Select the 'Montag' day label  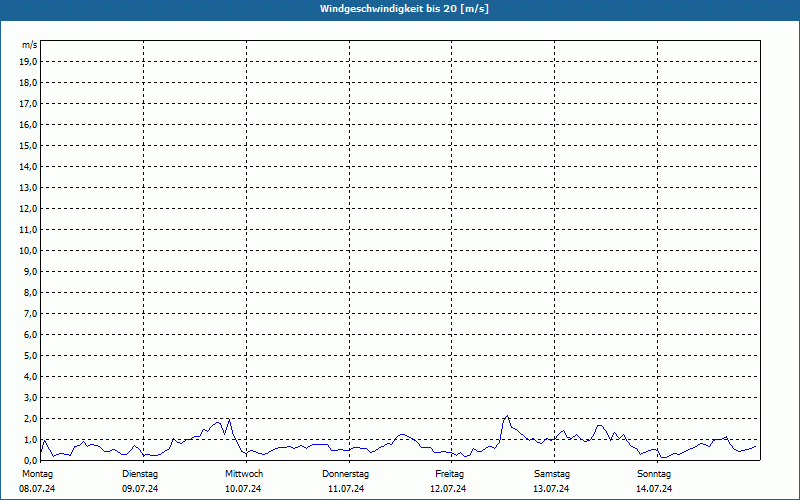pos(37,474)
